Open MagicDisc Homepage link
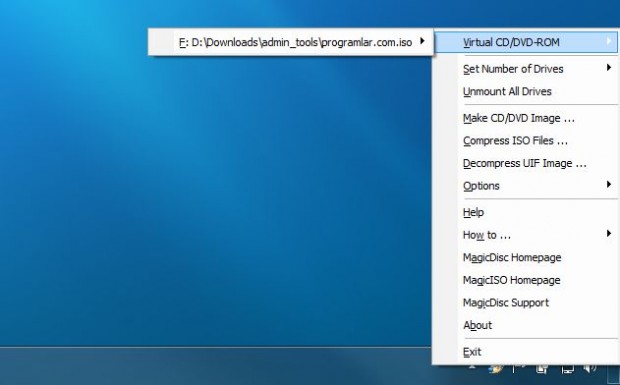The width and height of the screenshot is (620, 385). [x=526, y=257]
